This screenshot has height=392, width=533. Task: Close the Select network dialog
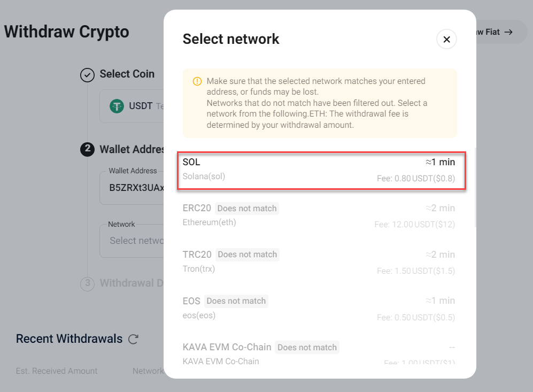click(x=446, y=40)
